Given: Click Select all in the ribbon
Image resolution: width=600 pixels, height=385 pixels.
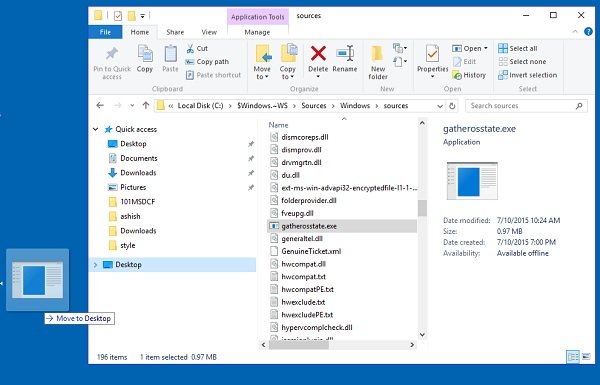Looking at the screenshot, I should click(x=517, y=49).
